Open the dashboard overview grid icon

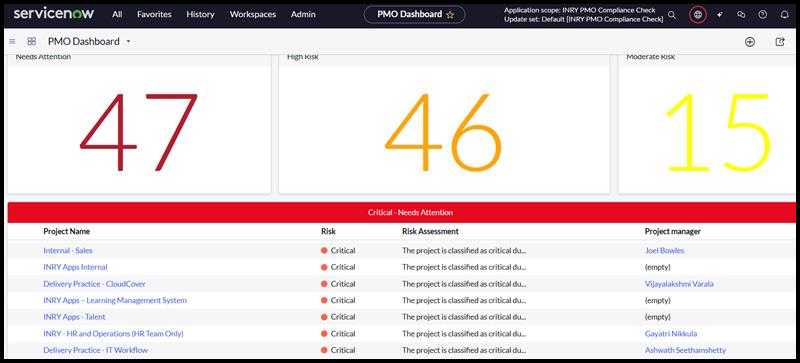pos(32,41)
